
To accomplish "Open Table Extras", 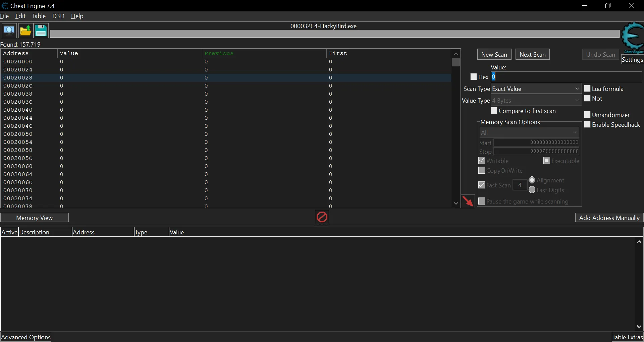I will pyautogui.click(x=628, y=337).
